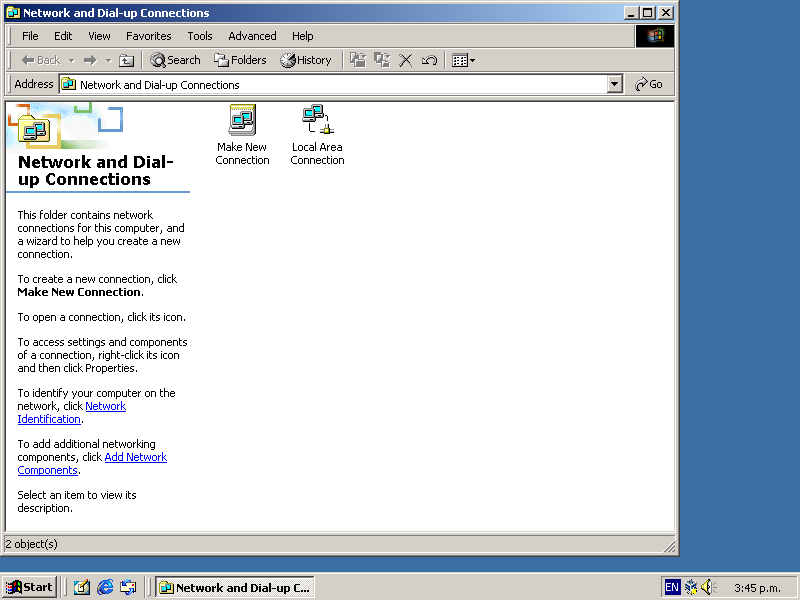This screenshot has height=600, width=800.
Task: Click the Start button
Action: click(x=29, y=587)
